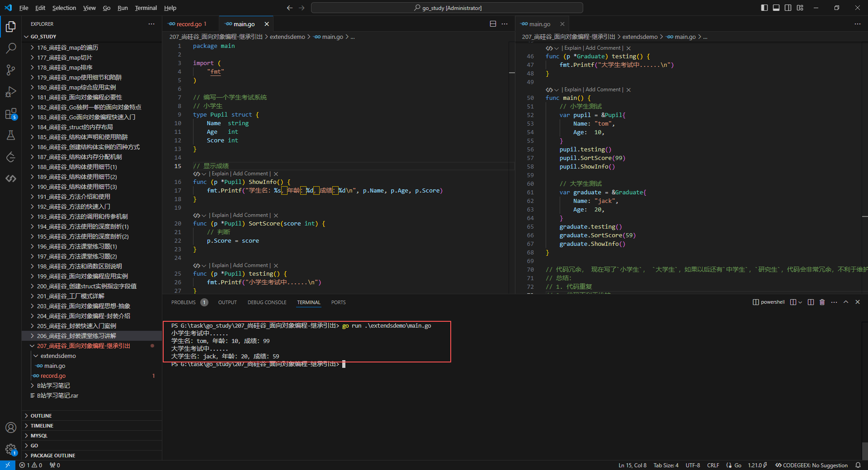Open the Explorer view in the activity bar
Screen dimensions: 868x470
[11, 27]
